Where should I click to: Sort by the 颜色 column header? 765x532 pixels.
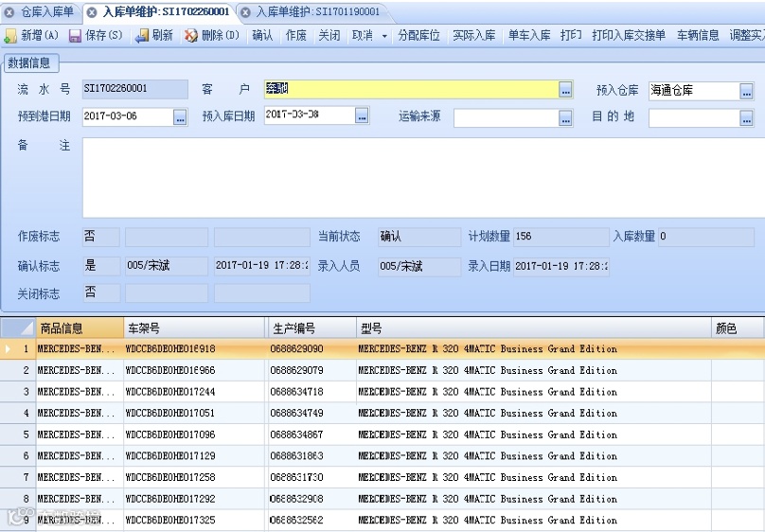point(738,328)
